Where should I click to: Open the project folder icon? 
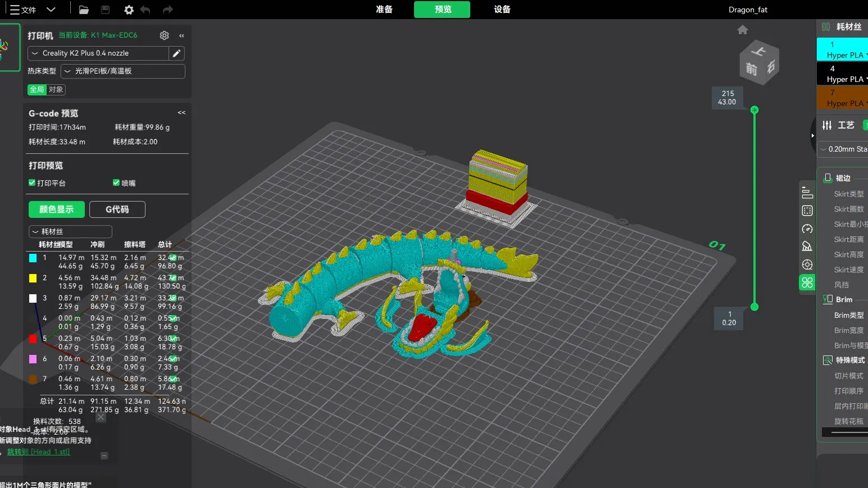click(x=84, y=10)
